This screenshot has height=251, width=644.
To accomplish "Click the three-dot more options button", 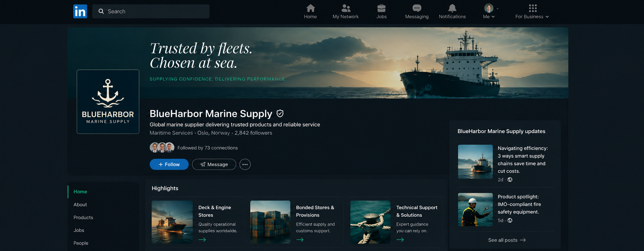I will [245, 164].
